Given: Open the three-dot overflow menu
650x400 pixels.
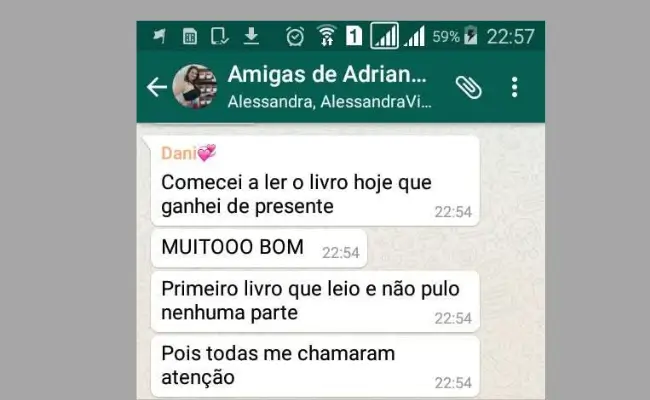Looking at the screenshot, I should click(x=514, y=87).
